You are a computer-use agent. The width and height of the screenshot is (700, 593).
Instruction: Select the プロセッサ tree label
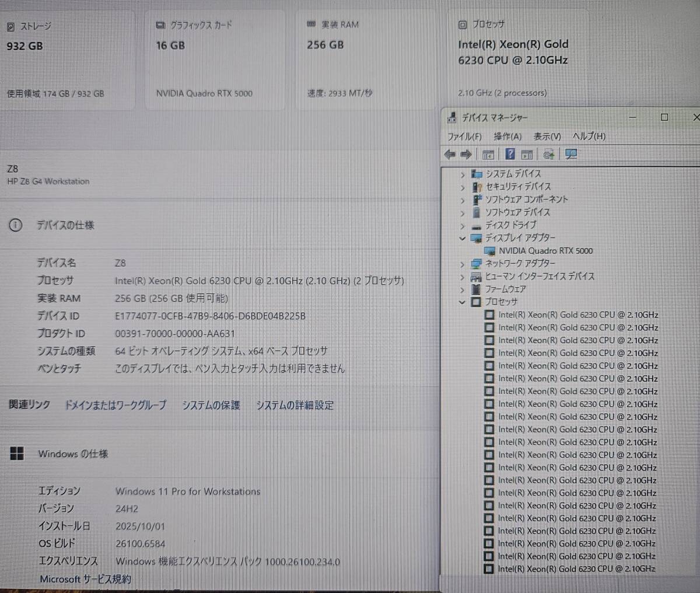tap(501, 302)
